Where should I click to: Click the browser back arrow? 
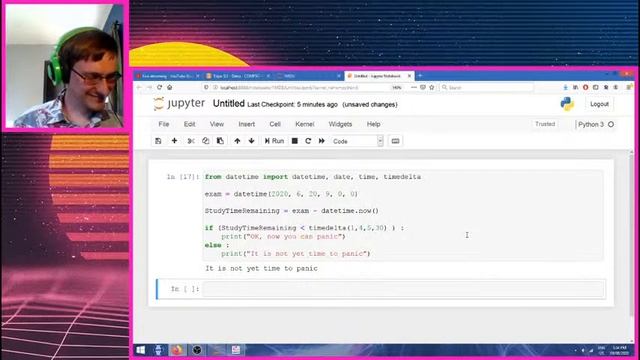pyautogui.click(x=139, y=87)
